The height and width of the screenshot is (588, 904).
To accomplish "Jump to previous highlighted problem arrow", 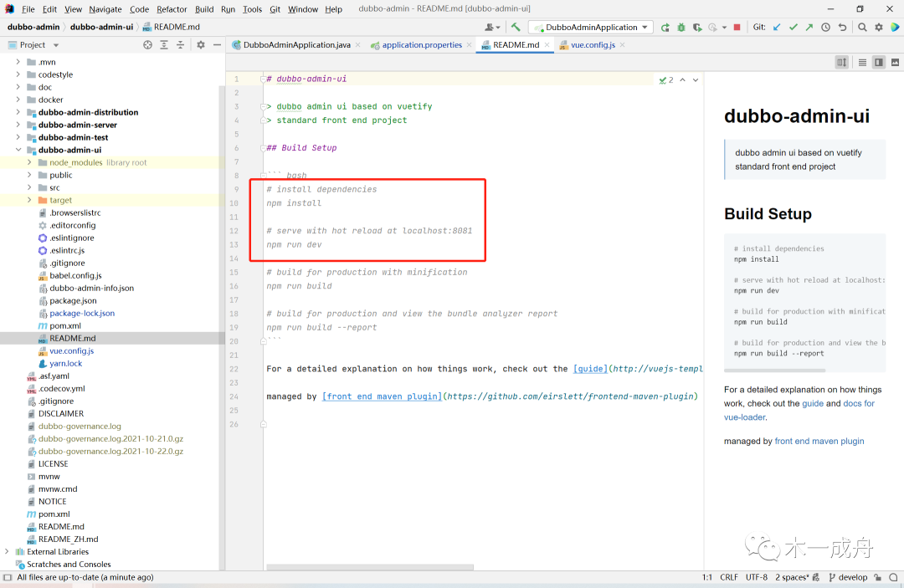I will tap(683, 80).
